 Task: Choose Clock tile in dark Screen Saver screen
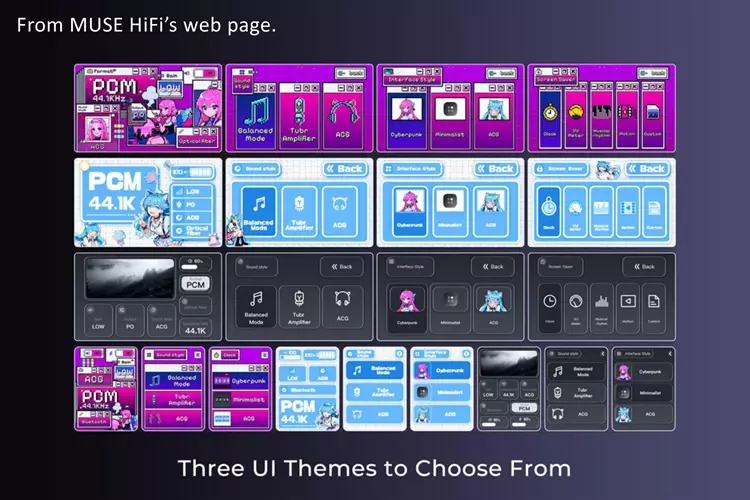[x=550, y=308]
